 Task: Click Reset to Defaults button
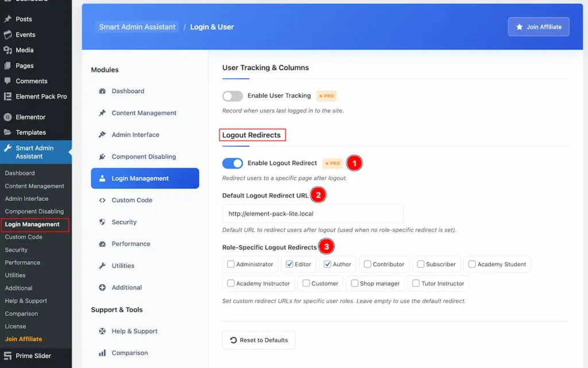259,340
